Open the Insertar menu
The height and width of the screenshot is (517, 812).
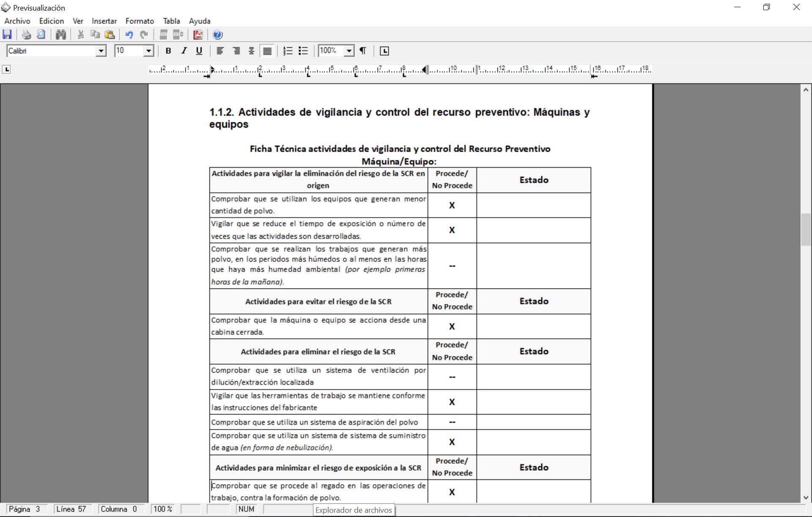coord(104,21)
